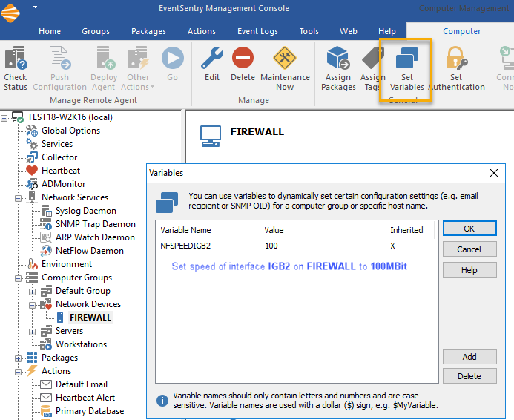
Task: Click the Inherited column header
Action: point(410,230)
